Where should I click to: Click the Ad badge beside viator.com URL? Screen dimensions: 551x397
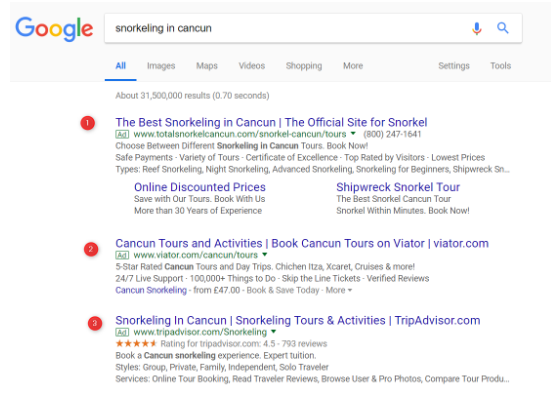click(122, 255)
